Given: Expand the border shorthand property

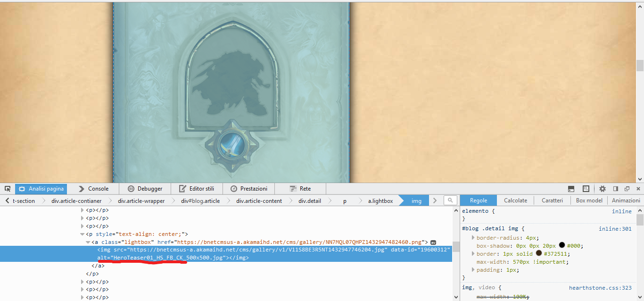Looking at the screenshot, I should point(473,254).
